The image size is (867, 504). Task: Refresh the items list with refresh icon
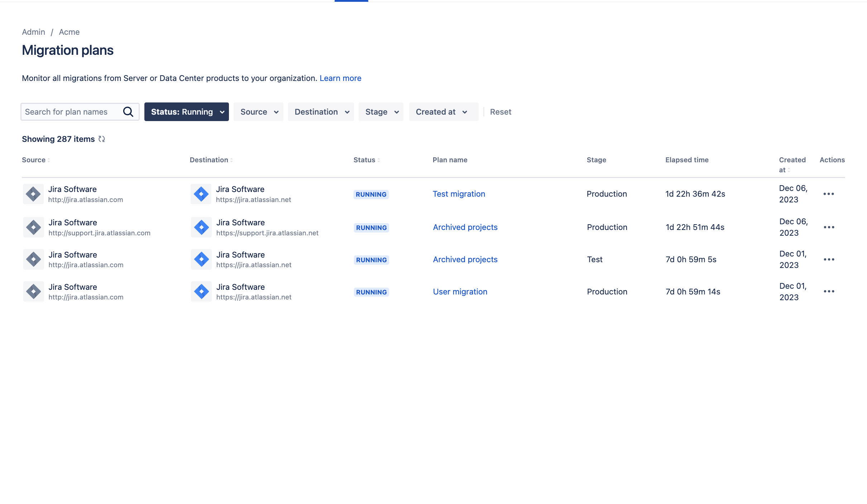pyautogui.click(x=102, y=139)
